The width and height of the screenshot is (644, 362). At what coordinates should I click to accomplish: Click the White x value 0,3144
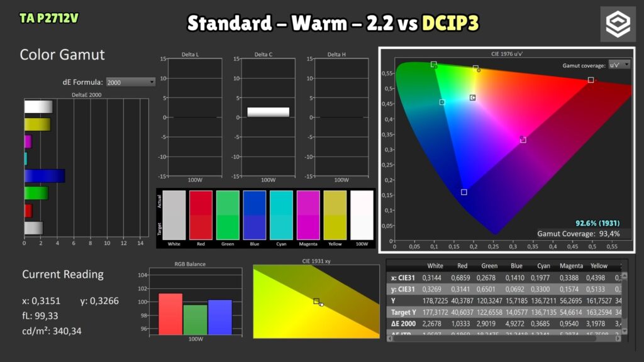tap(431, 278)
